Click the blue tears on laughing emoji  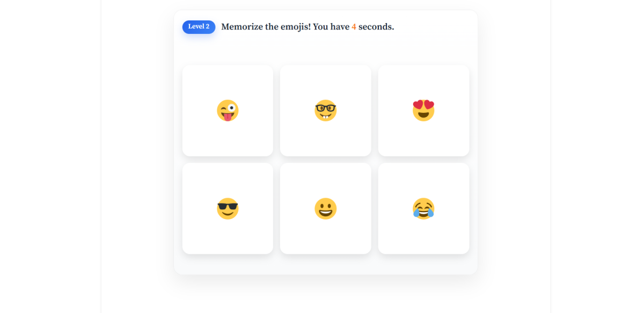pos(423,214)
